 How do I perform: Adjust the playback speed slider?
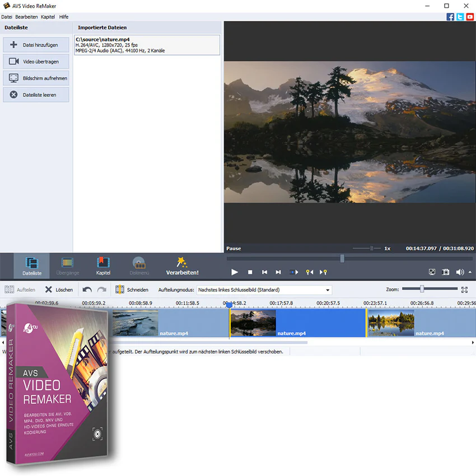coord(371,248)
